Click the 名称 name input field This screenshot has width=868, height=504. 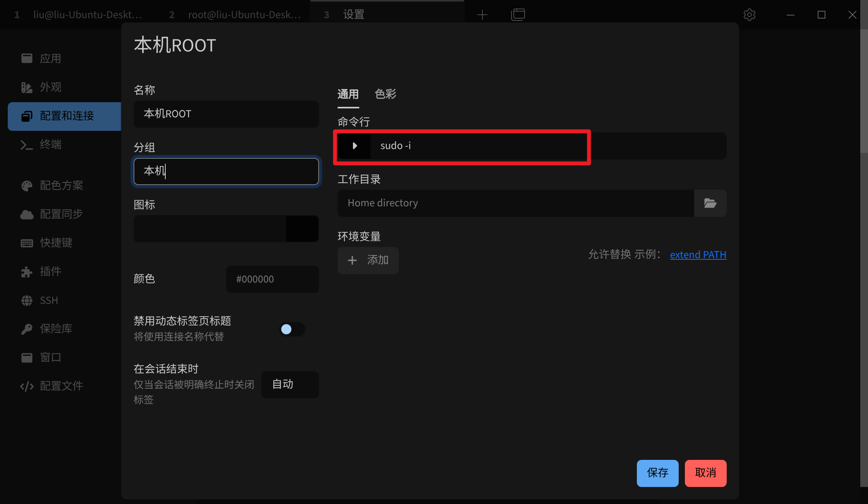pyautogui.click(x=226, y=114)
